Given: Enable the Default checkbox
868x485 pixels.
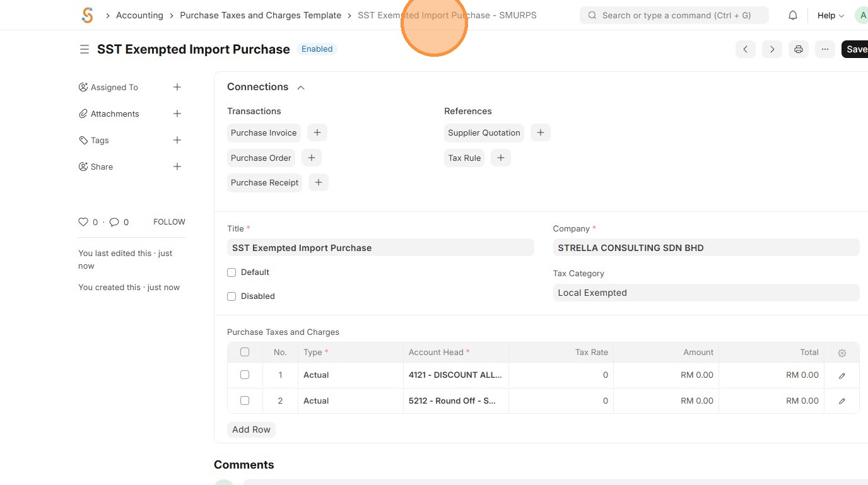Looking at the screenshot, I should (232, 272).
